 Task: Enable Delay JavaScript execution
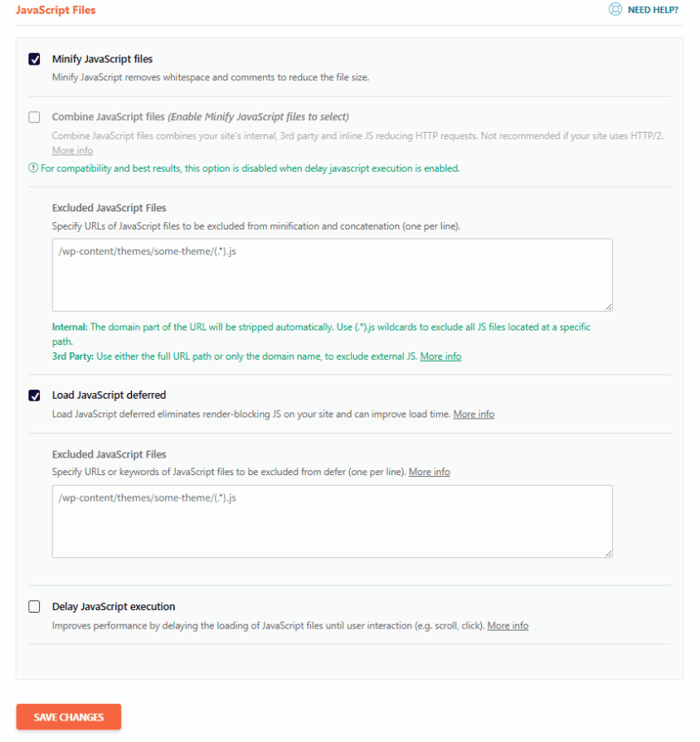pyautogui.click(x=34, y=606)
